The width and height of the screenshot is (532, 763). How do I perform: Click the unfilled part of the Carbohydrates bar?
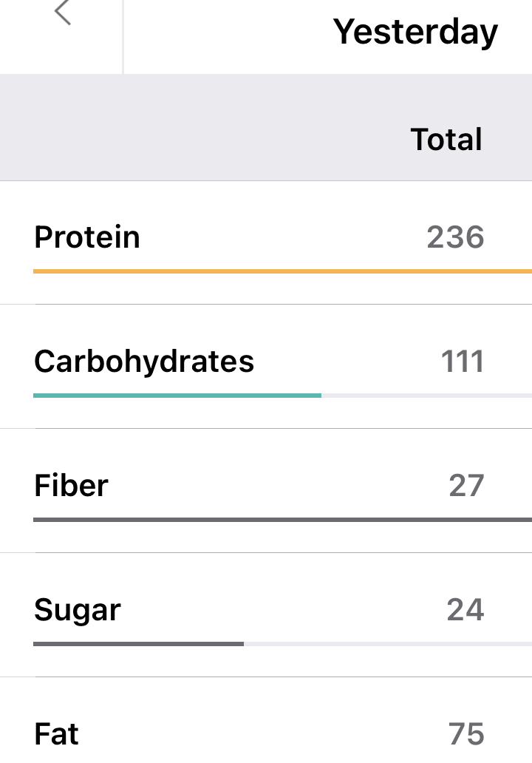[x=425, y=396]
